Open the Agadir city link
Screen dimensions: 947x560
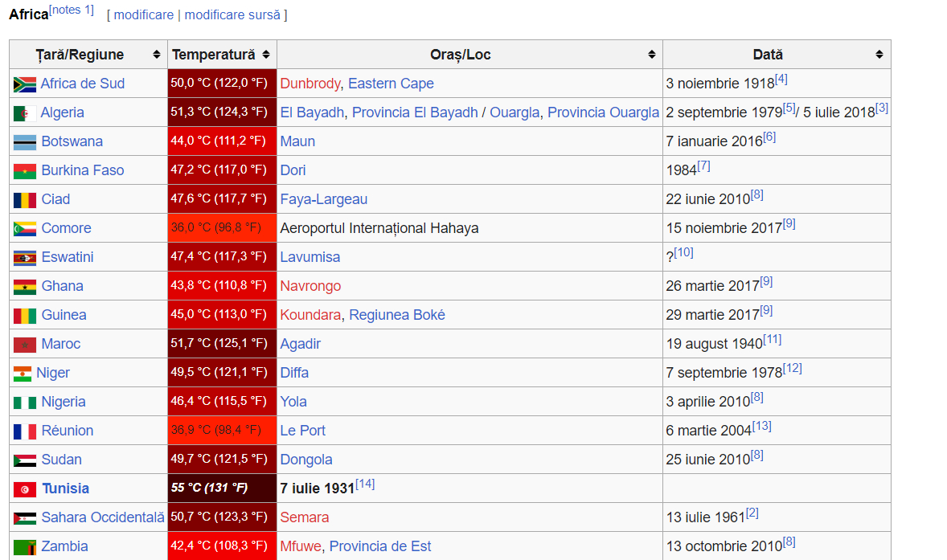(300, 344)
